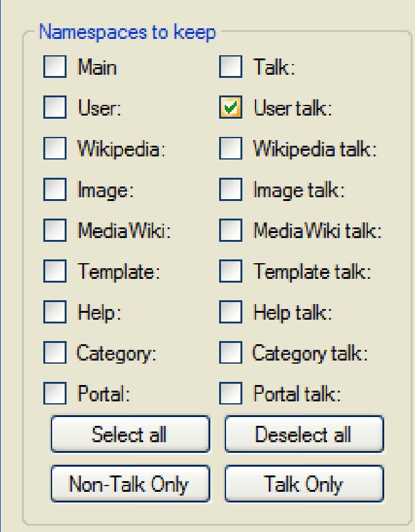Choose the Non-Talk Only button
Image resolution: width=415 pixels, height=532 pixels.
[x=131, y=484]
